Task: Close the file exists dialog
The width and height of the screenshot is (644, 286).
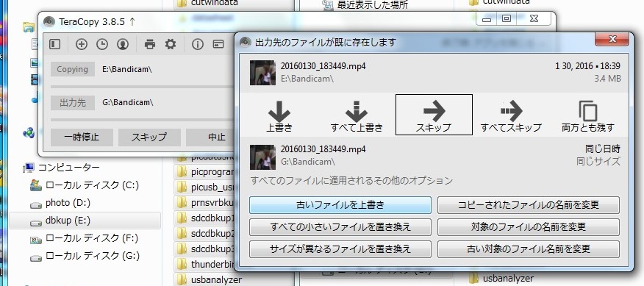Action: coord(612,40)
